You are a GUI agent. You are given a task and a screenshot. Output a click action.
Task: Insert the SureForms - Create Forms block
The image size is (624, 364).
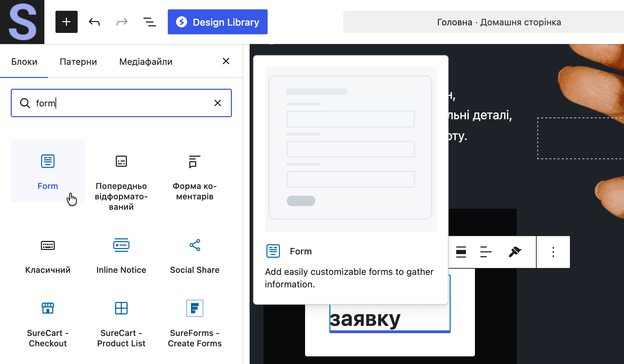click(195, 323)
